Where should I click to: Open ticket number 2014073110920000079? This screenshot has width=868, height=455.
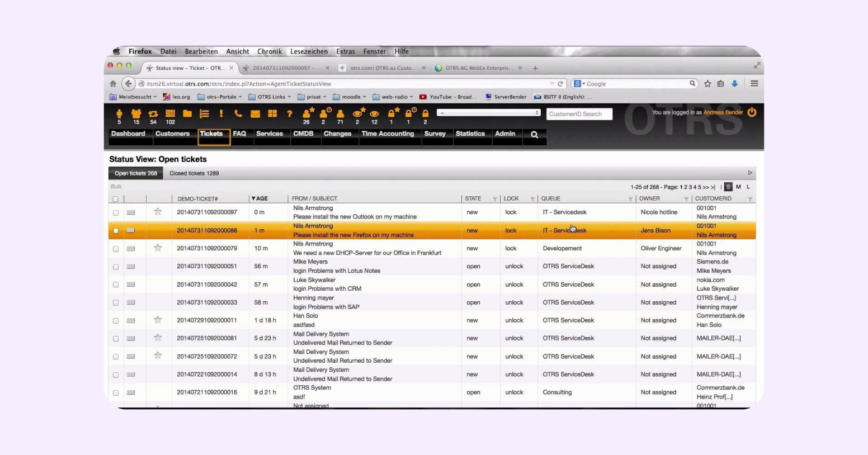[x=207, y=249]
